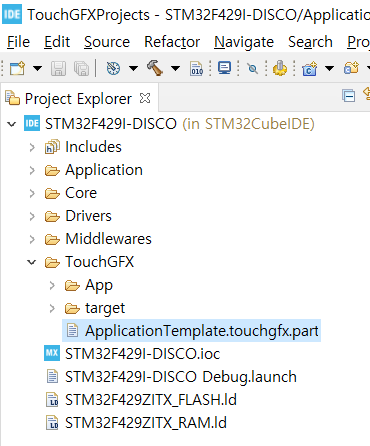Click the new C++ class icon at the toolbar's right edge
The height and width of the screenshot is (446, 370).
click(x=352, y=68)
